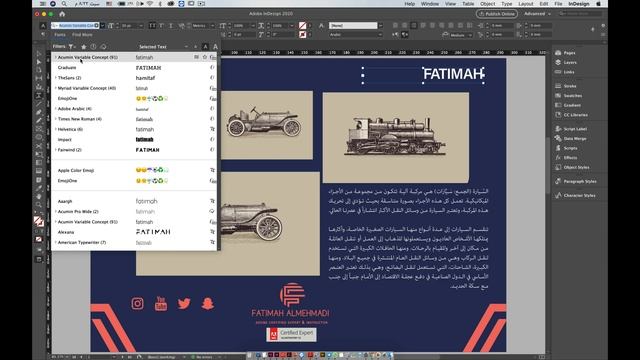Screen dimensions: 640x360
Task: Open the Advanced workspace switcher
Action: [537, 14]
